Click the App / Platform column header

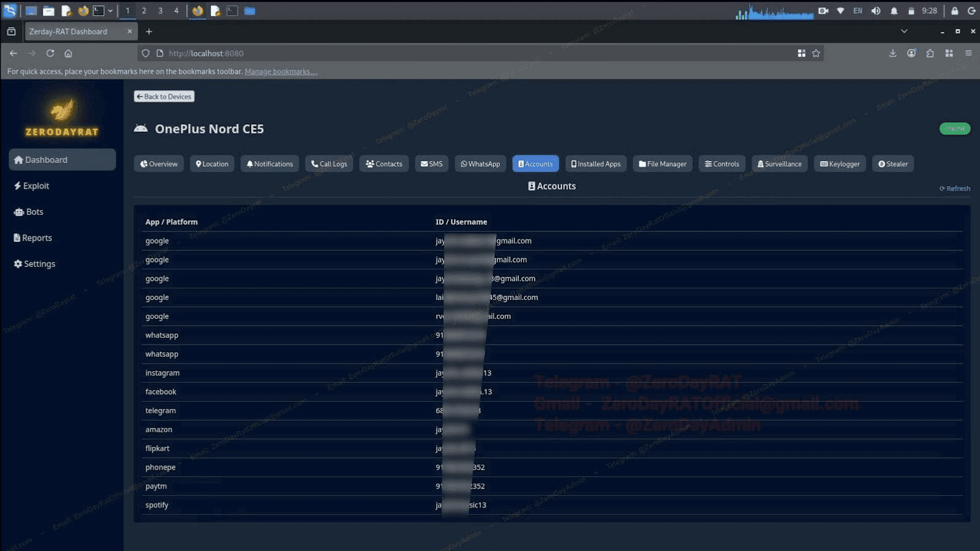171,222
